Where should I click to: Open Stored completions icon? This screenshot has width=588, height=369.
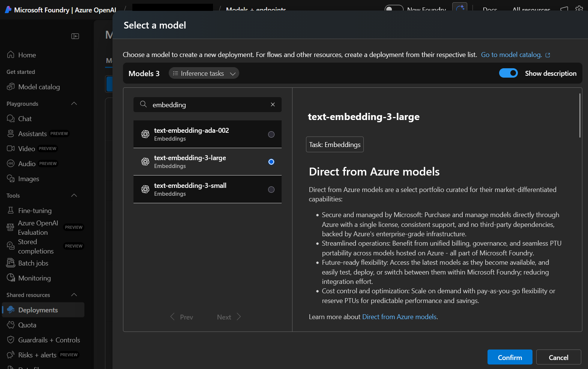[10, 246]
